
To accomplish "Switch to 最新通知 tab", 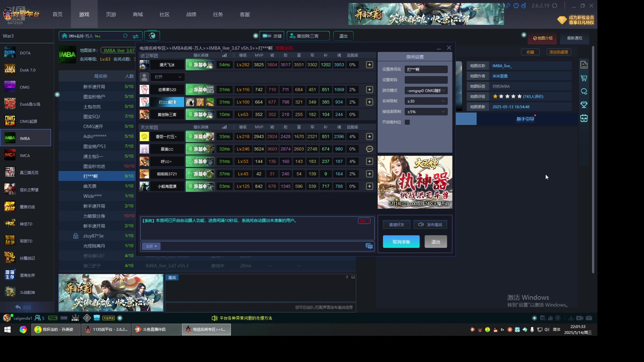I will [x=575, y=38].
